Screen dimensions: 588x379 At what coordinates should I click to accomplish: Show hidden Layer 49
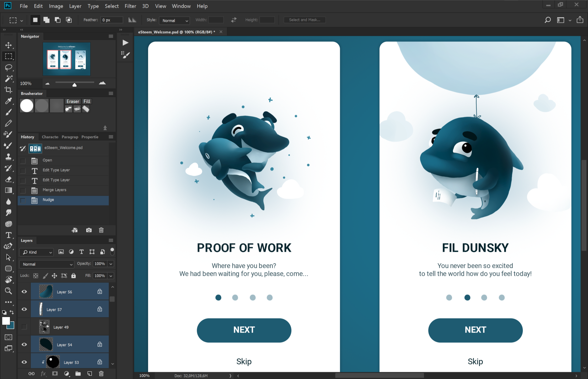pos(24,327)
